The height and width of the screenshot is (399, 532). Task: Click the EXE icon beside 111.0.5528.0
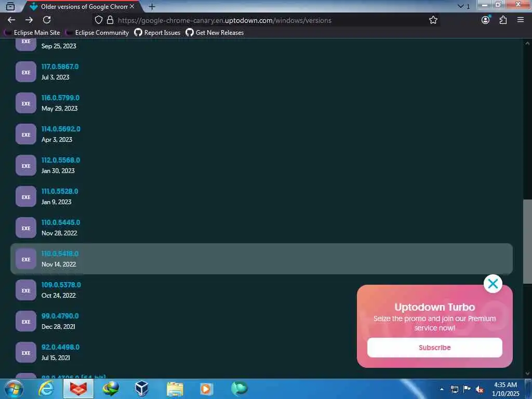point(26,197)
